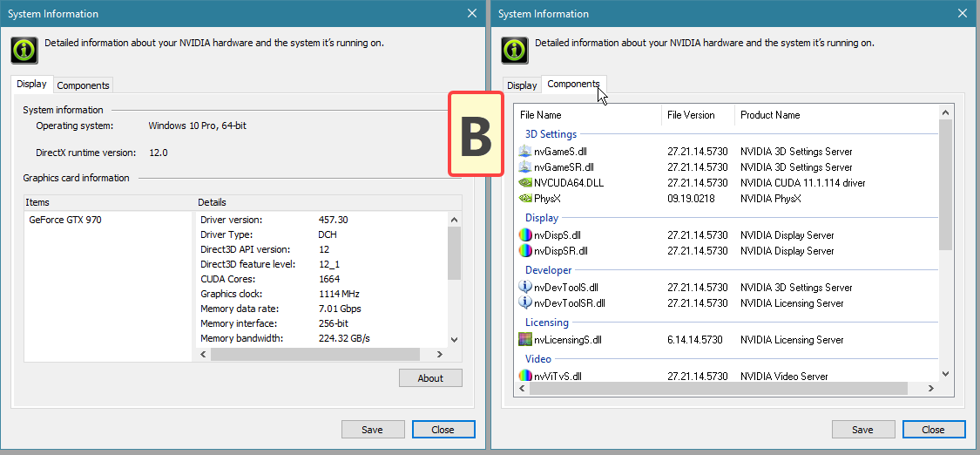Click Save in the right window
The width and height of the screenshot is (980, 455).
862,430
